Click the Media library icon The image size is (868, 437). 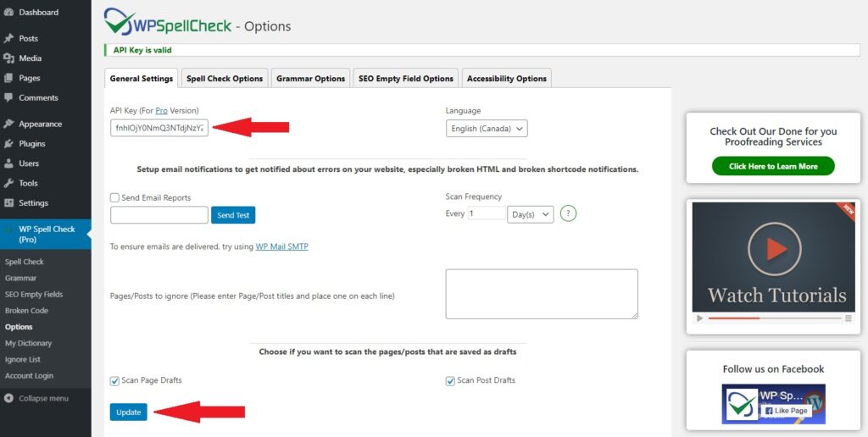point(8,58)
